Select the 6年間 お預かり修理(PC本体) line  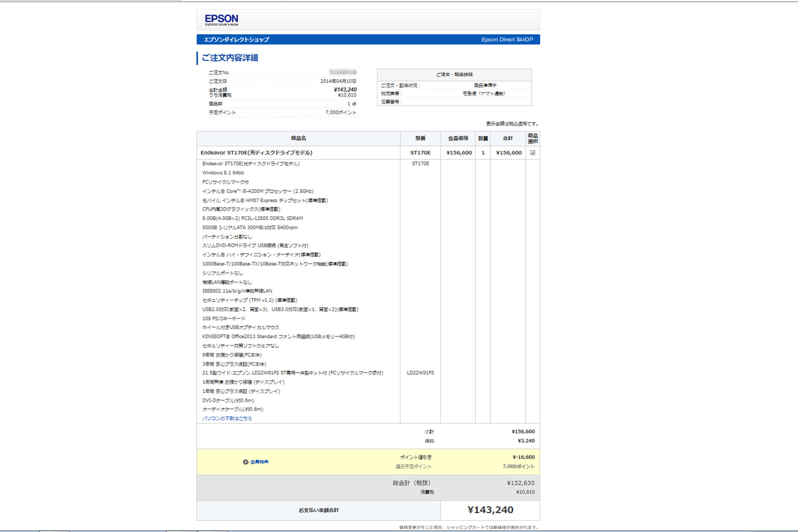(232, 355)
